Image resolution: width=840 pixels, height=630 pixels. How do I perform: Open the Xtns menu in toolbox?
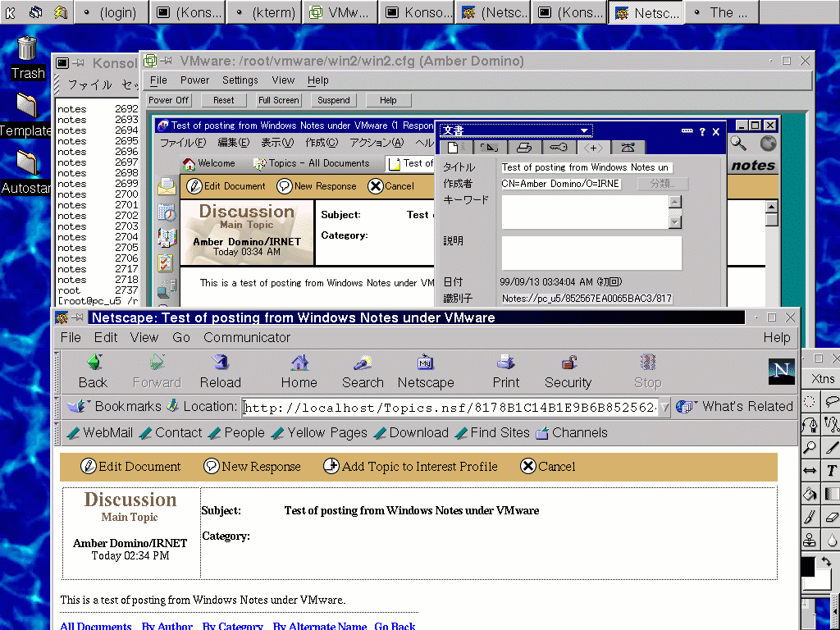[x=822, y=379]
